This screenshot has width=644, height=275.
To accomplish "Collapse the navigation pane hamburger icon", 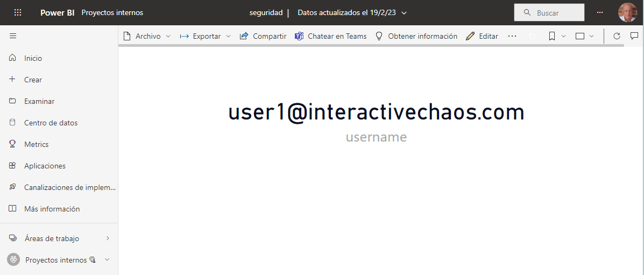I will [13, 36].
